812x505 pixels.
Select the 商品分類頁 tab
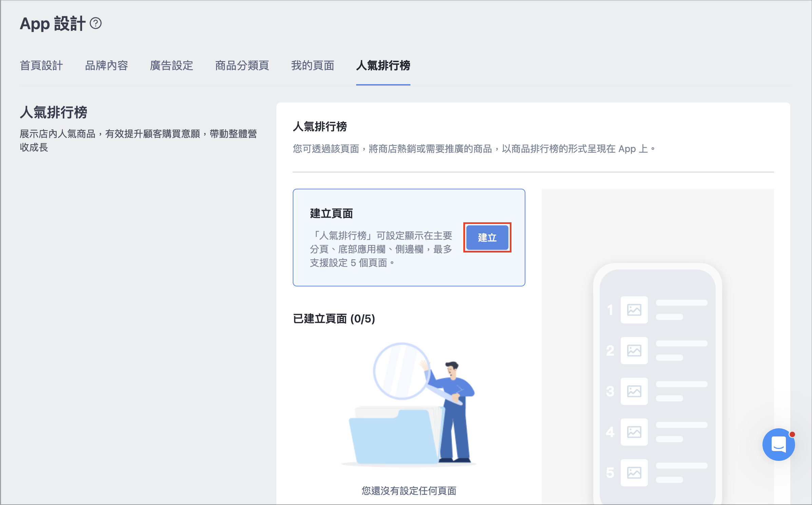point(242,66)
